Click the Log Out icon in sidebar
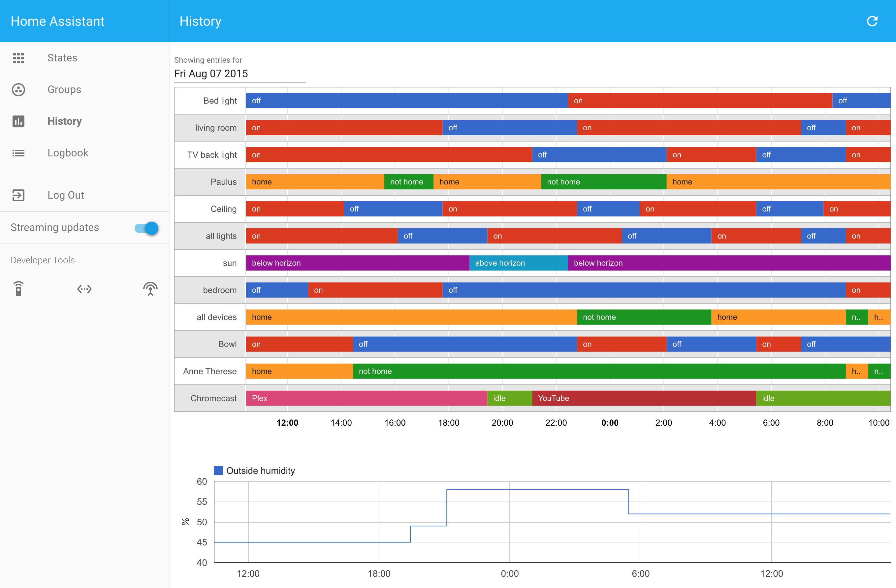Screen dimensions: 896x588 click(18, 195)
